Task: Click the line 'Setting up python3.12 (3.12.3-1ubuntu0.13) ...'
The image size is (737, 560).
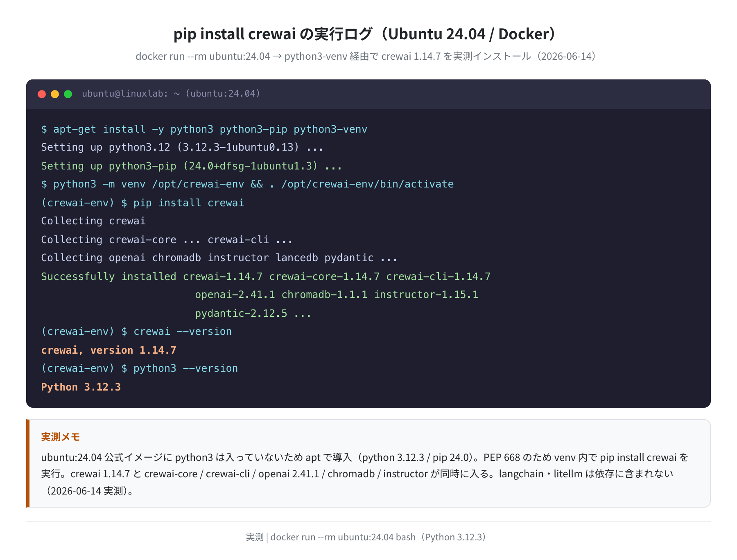Action: tap(182, 147)
